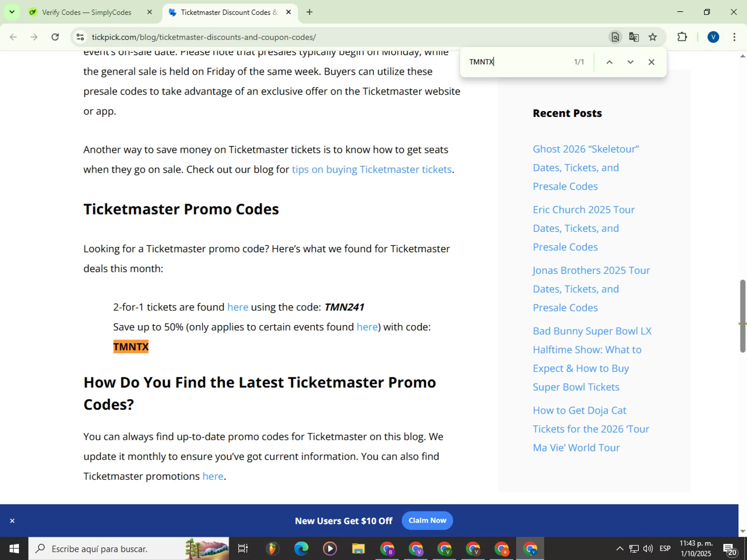Screen dimensions: 747x560
Task: Click the find-in-page search icon in address bar
Action: coord(616,37)
